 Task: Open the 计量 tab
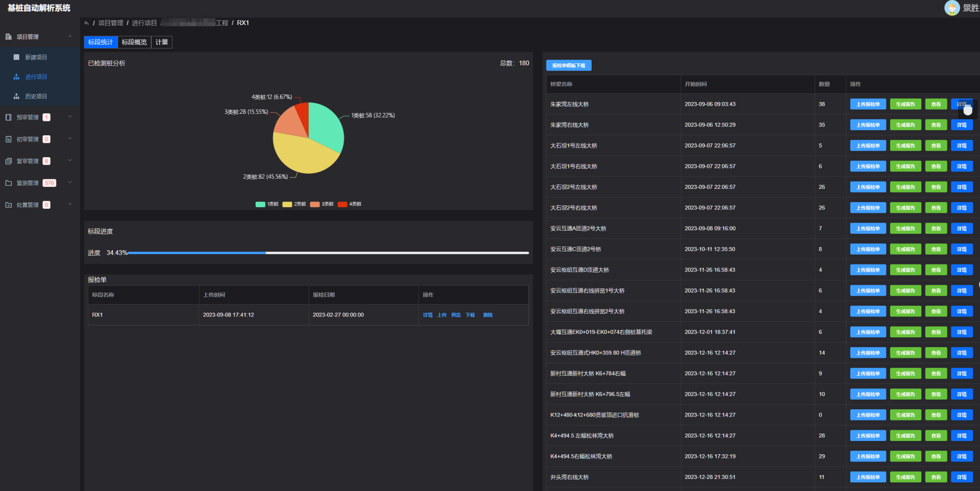tap(162, 42)
